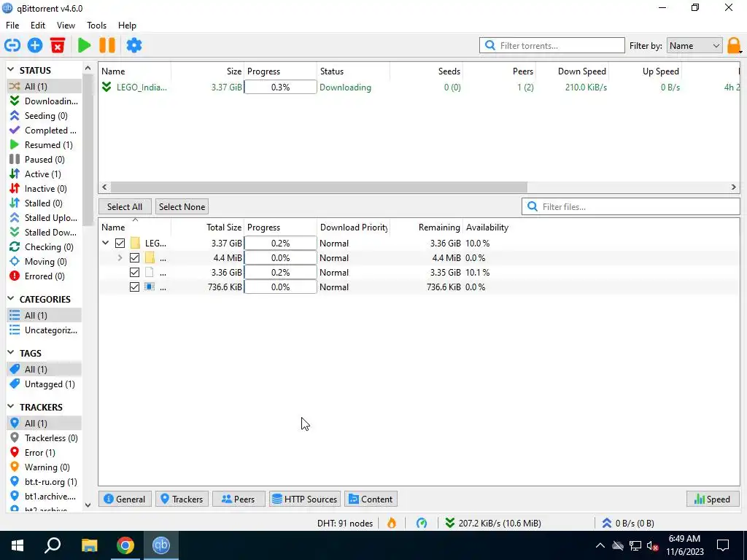Select the LEGO_India... torrent row
747x560 pixels.
pos(419,87)
